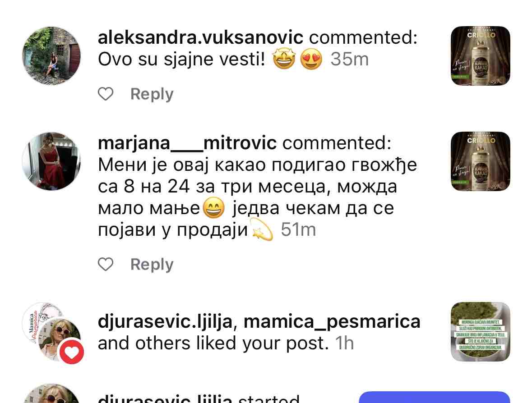Open aleksandra.vuksanovic's profile picture
The height and width of the screenshot is (403, 532).
point(51,56)
